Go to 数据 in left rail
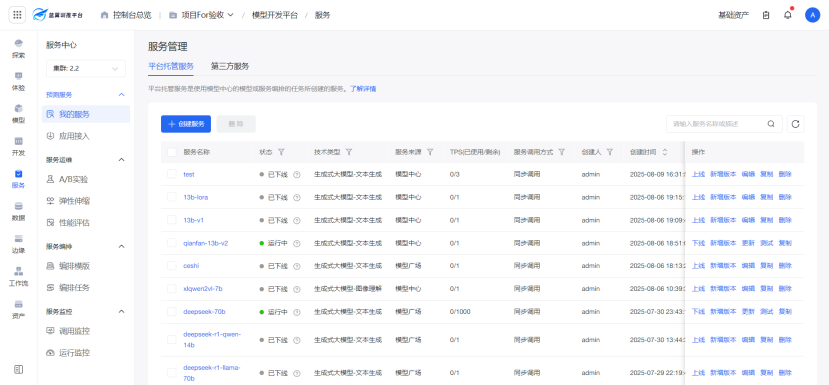829x385 pixels. 19,212
